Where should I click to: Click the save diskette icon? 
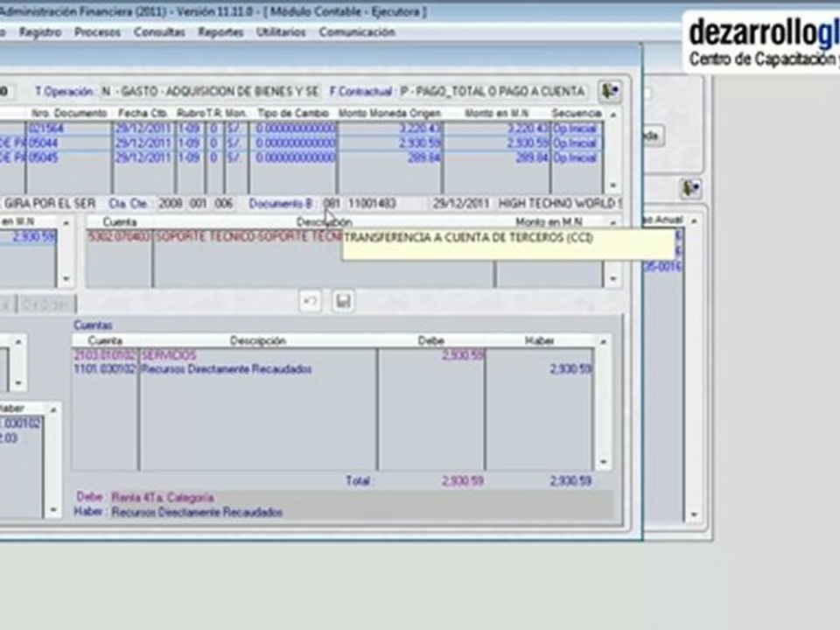[x=343, y=302]
